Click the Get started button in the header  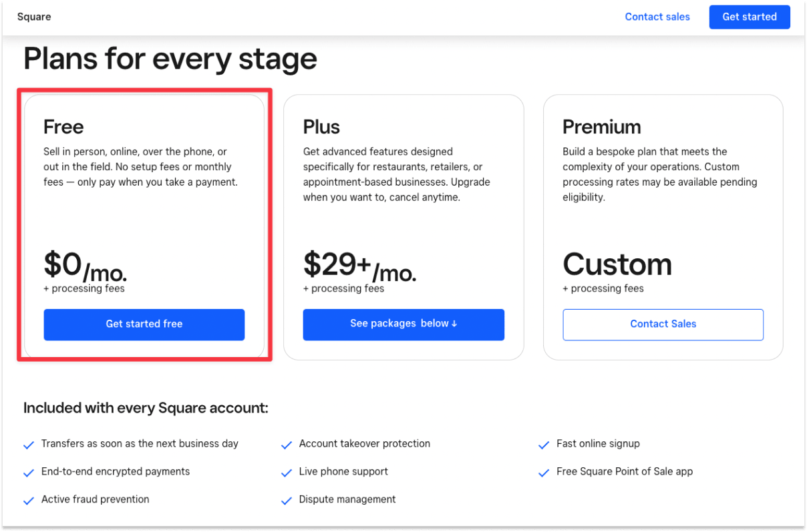point(750,17)
